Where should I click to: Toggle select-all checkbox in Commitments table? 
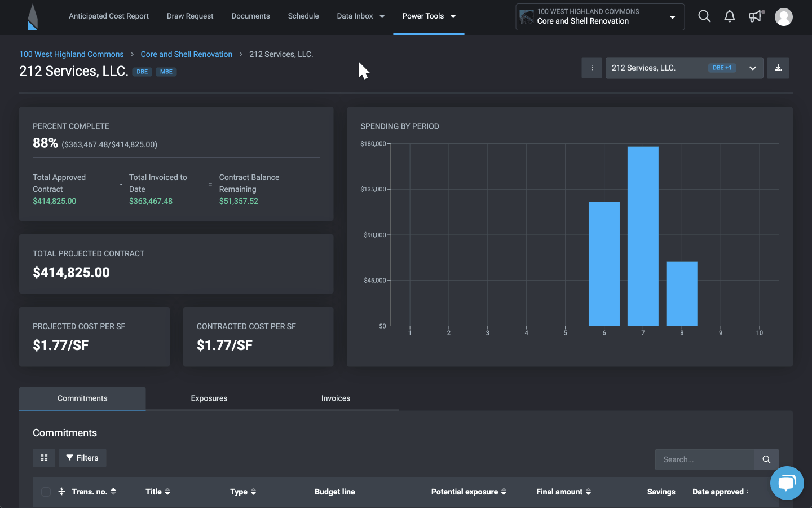46,492
